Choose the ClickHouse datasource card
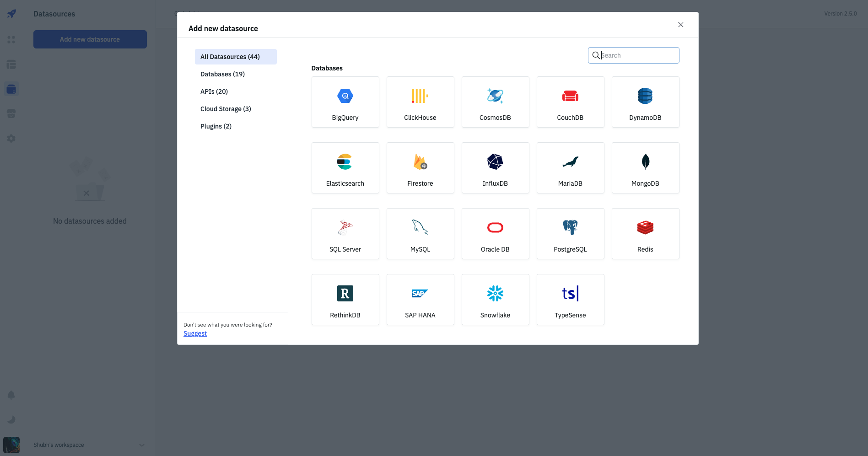Viewport: 868px width, 456px height. coord(420,102)
